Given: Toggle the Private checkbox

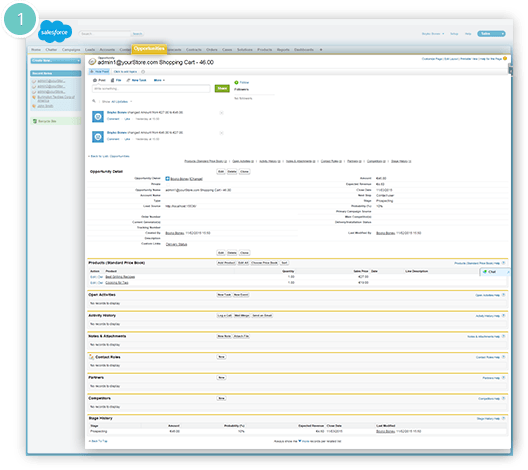Looking at the screenshot, I should 168,184.
